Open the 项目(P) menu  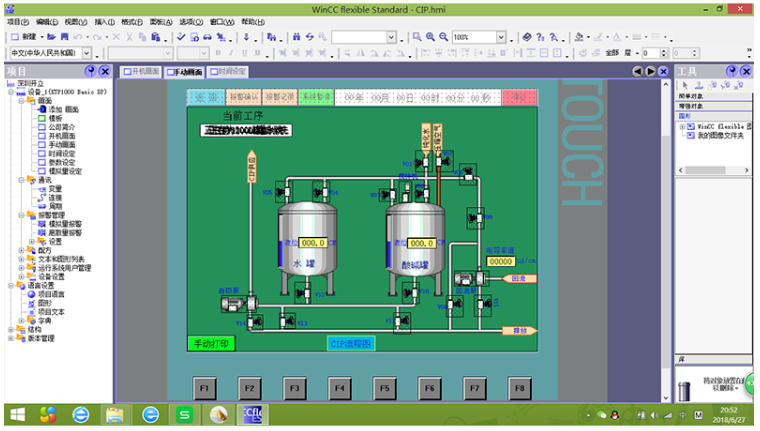pyautogui.click(x=18, y=22)
